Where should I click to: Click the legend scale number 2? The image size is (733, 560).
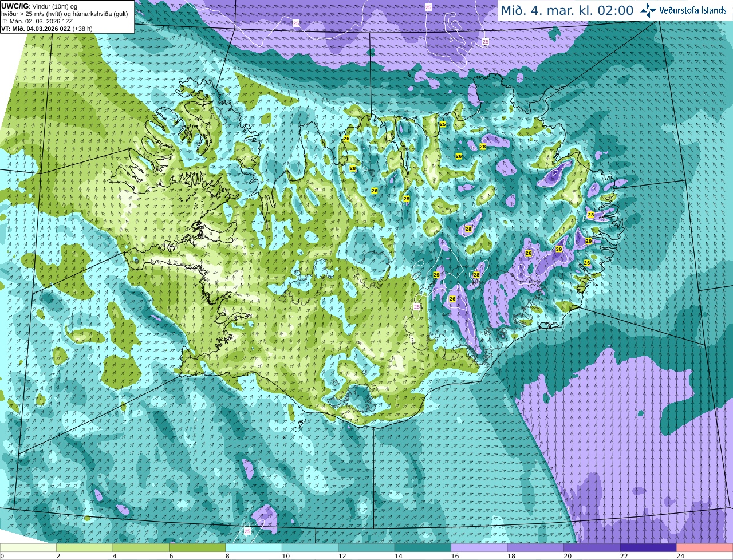click(x=58, y=556)
